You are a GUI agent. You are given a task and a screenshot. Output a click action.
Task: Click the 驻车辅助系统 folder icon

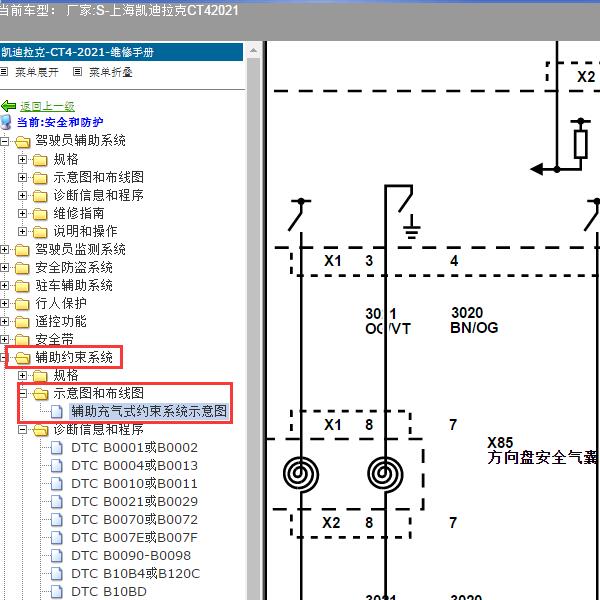pyautogui.click(x=22, y=286)
